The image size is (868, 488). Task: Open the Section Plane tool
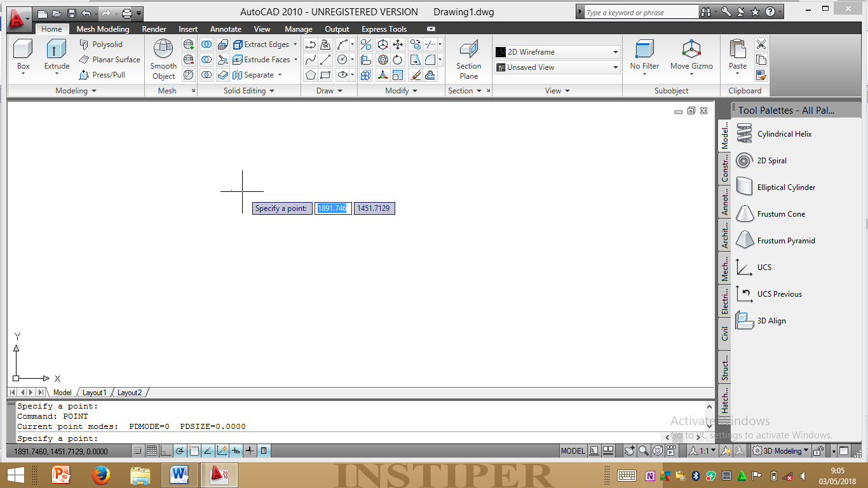tap(468, 57)
